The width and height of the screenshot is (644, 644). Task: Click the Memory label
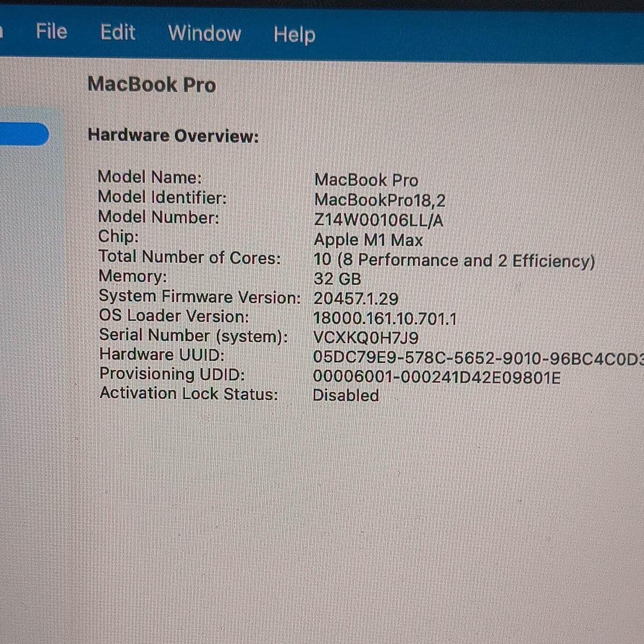click(x=133, y=276)
